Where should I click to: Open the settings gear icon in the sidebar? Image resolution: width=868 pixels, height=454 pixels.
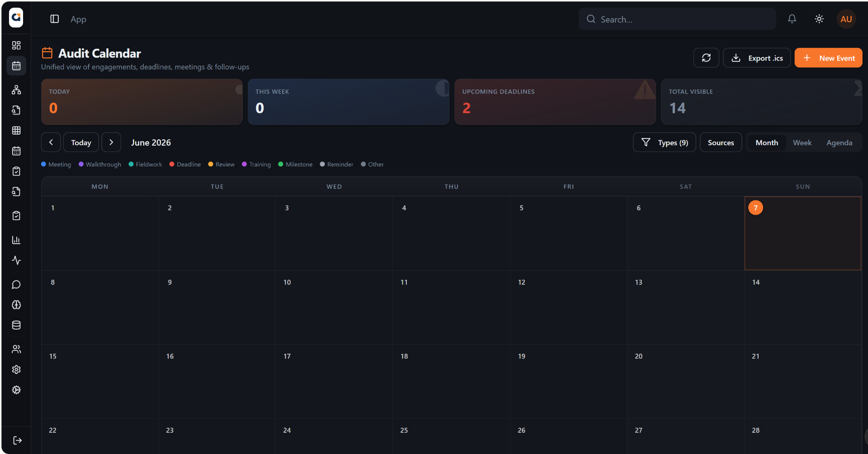point(16,369)
